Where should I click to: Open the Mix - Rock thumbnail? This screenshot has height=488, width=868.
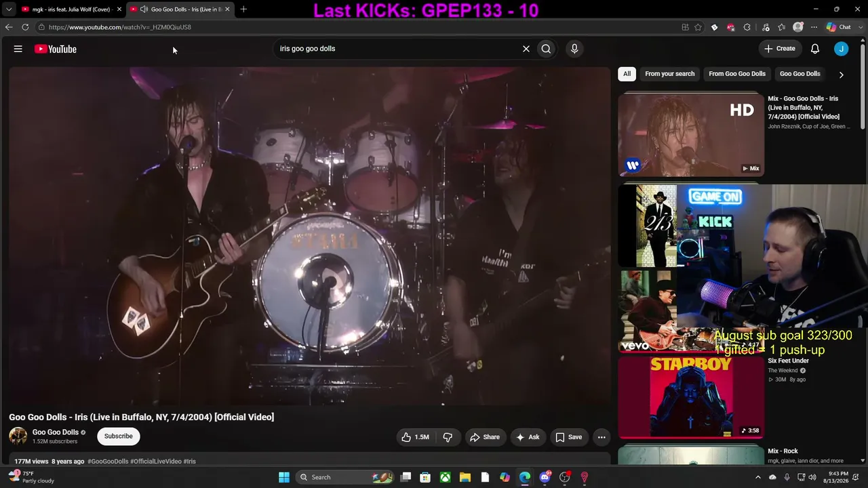[691, 455]
